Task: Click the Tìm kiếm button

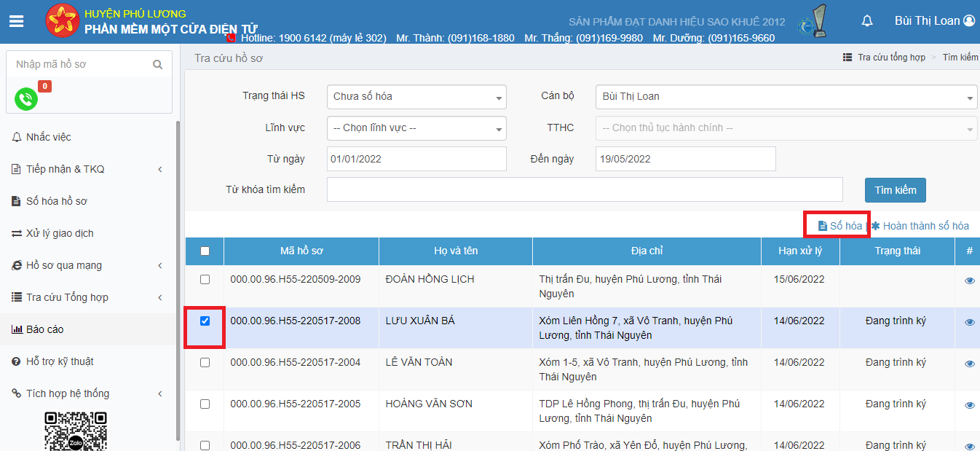Action: tap(896, 190)
